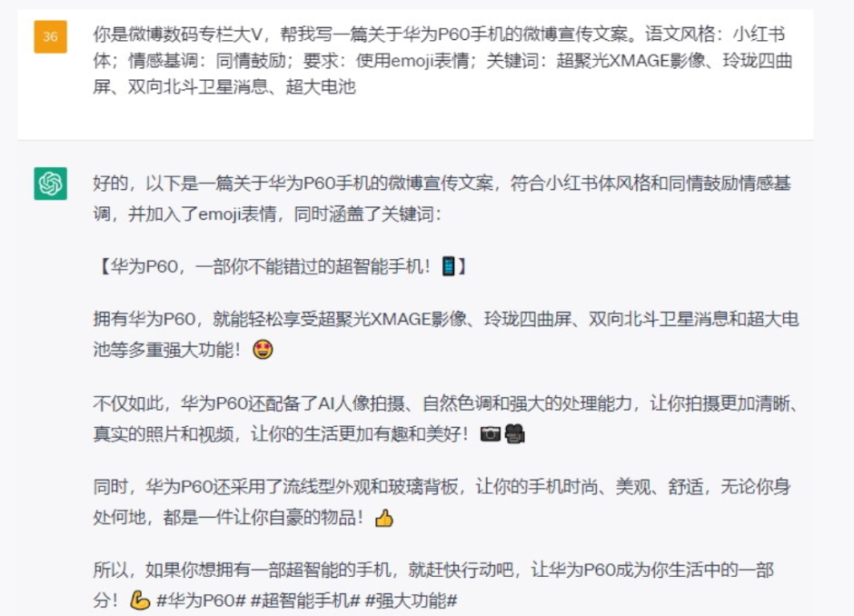Click the heart-eyes smiley emoji

263,350
